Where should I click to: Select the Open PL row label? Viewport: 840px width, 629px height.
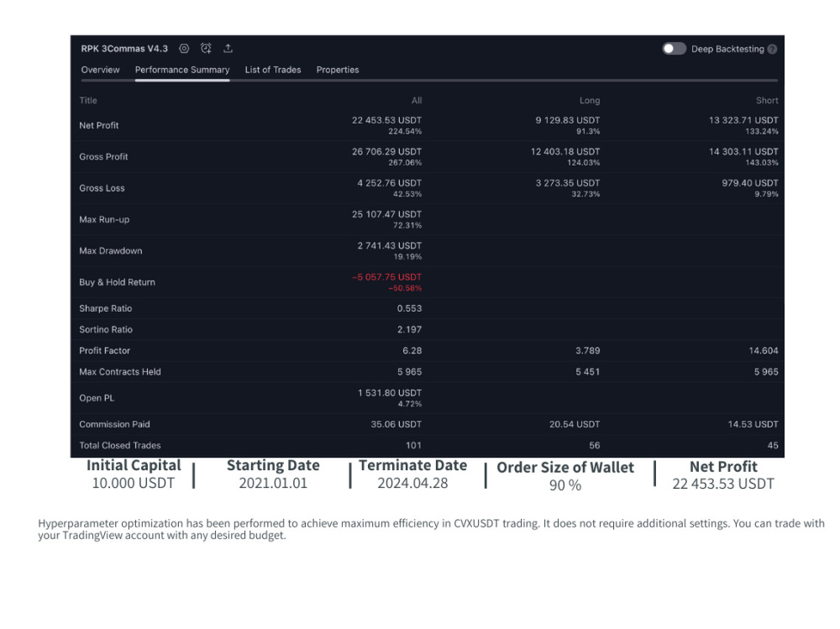(x=97, y=398)
